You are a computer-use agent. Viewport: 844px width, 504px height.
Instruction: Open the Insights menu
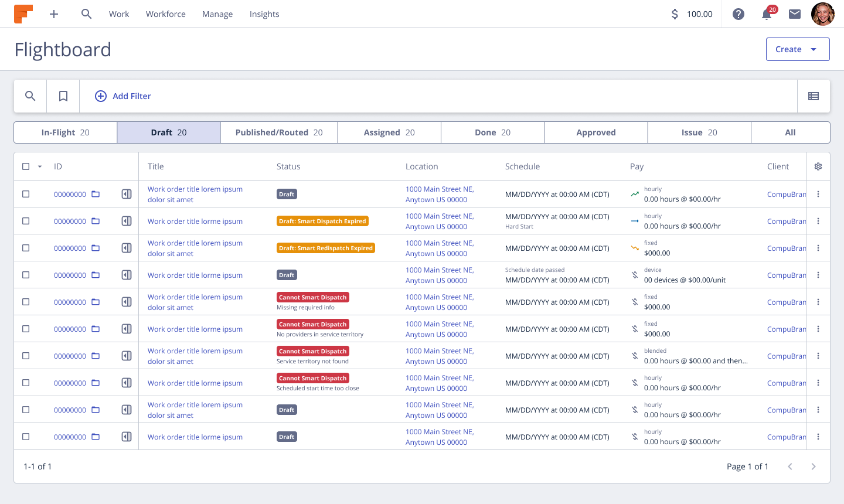click(264, 14)
